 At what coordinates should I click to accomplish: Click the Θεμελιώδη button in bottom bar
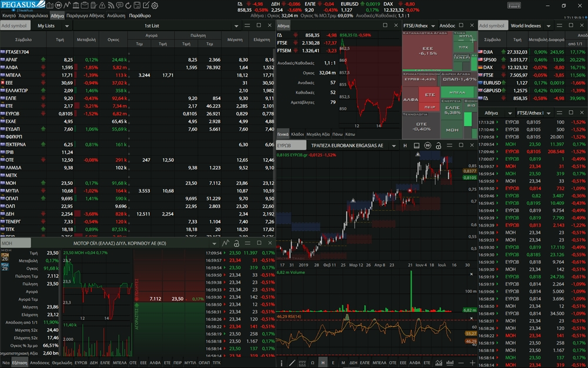click(62, 363)
